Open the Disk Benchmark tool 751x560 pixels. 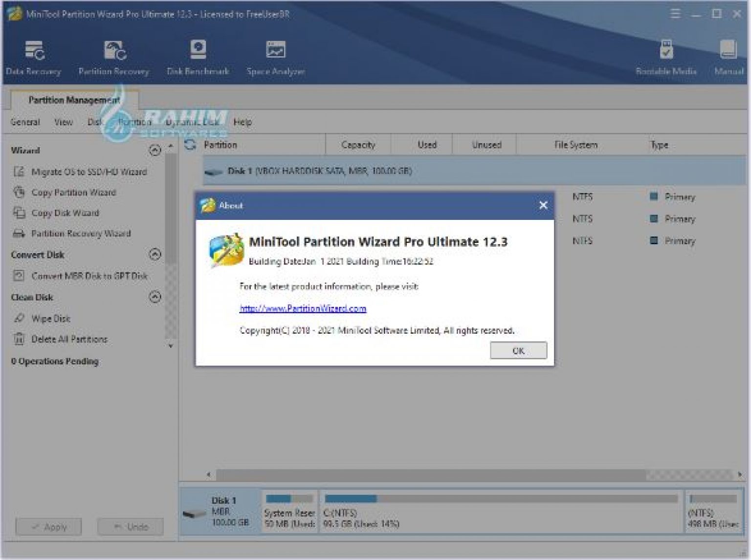(x=198, y=58)
